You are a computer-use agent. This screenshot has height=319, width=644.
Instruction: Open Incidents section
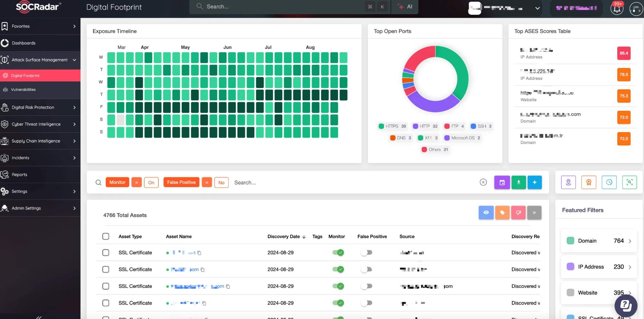(40, 158)
